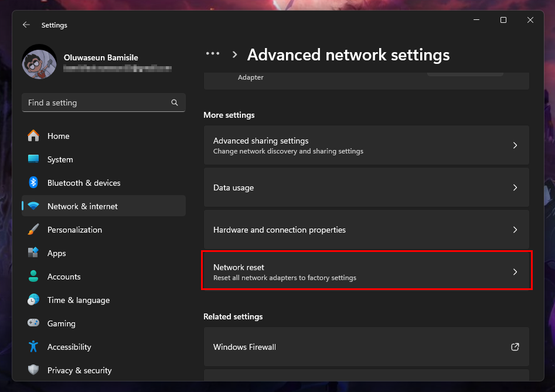This screenshot has height=392, width=555.
Task: Open the Gaming label in sidebar
Action: click(x=62, y=323)
